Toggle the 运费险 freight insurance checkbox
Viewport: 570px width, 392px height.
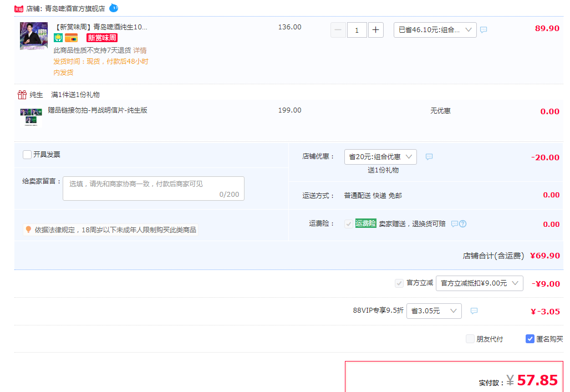(x=349, y=223)
